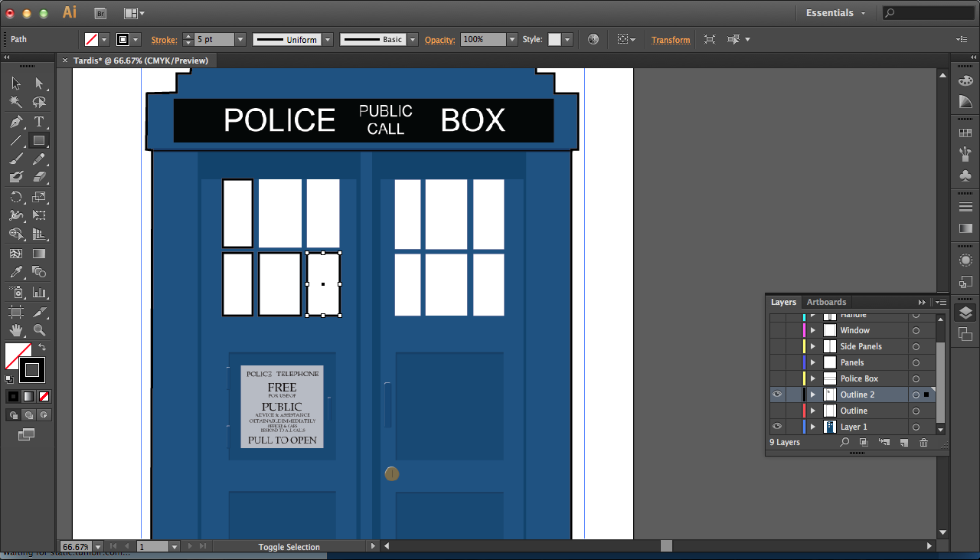
Task: Select the Slice tool
Action: pyautogui.click(x=40, y=312)
